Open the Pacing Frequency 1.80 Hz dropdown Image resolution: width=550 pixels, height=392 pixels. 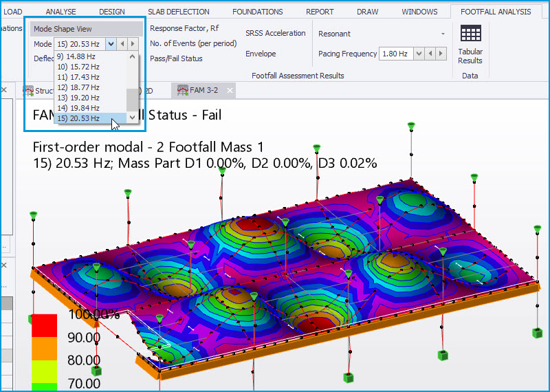click(417, 54)
